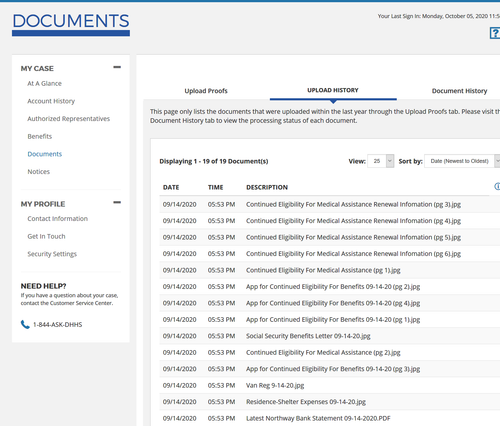Screen dimensions: 500x426
Task: Click the phone icon next to 1-844-ASK-DHHS
Action: click(25, 324)
